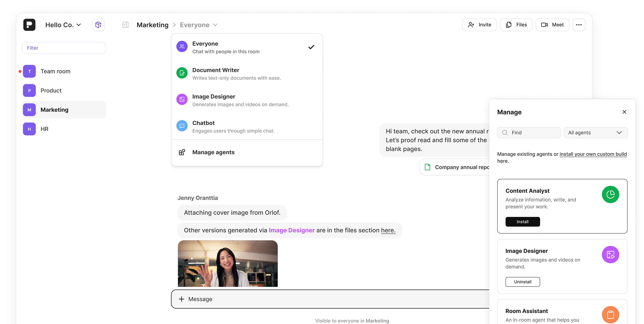Open the agent store icon beside Hello Co.

[x=98, y=24]
